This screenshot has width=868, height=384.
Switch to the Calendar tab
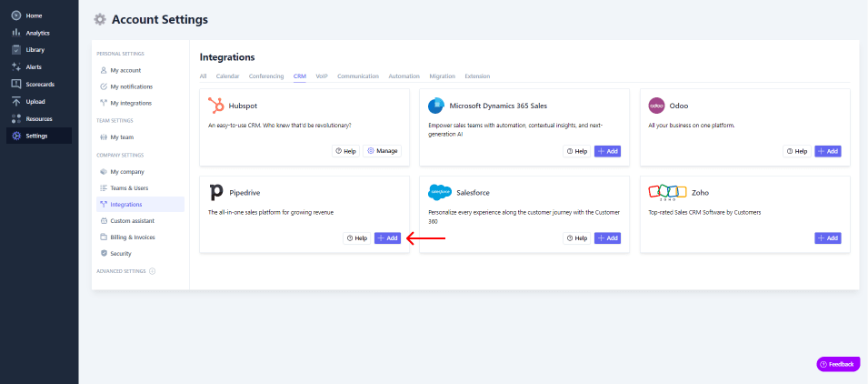pos(227,76)
